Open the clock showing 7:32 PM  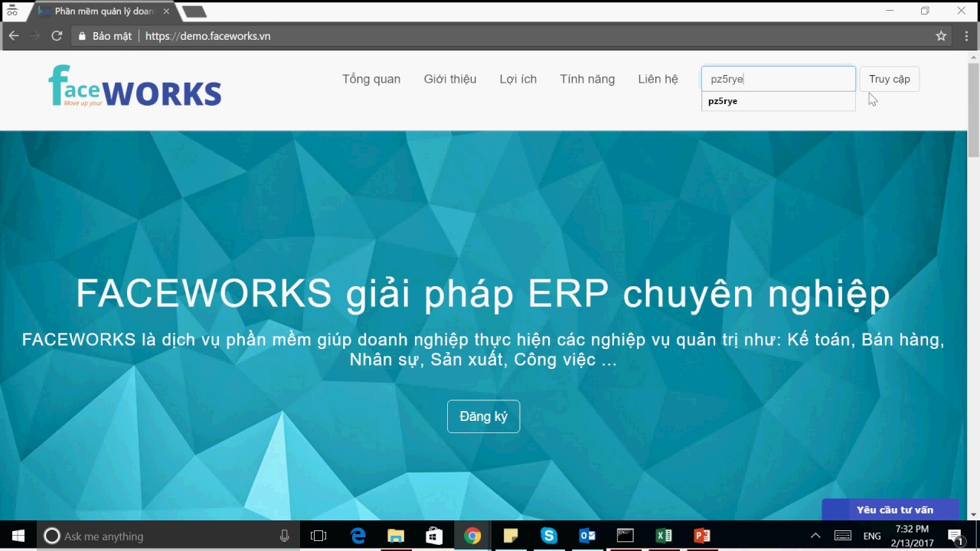point(911,529)
